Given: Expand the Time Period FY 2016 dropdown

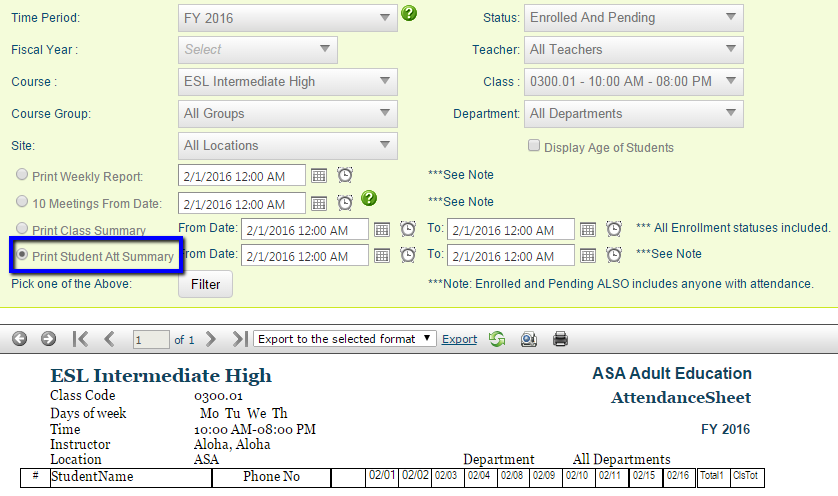Looking at the screenshot, I should (287, 18).
